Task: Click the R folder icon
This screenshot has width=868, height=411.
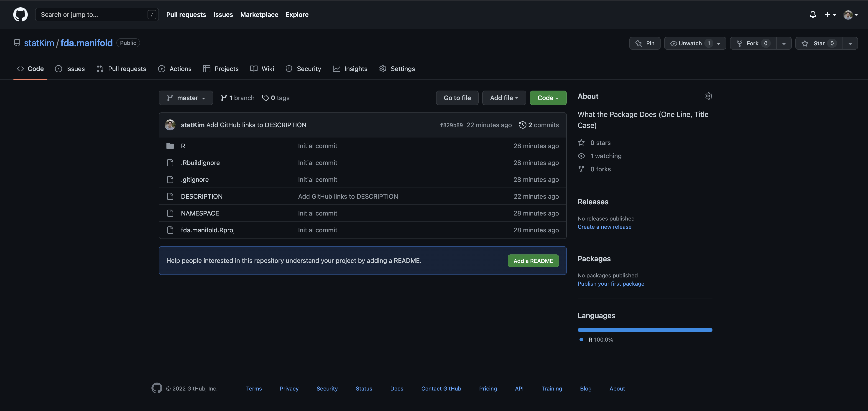Action: (x=170, y=146)
